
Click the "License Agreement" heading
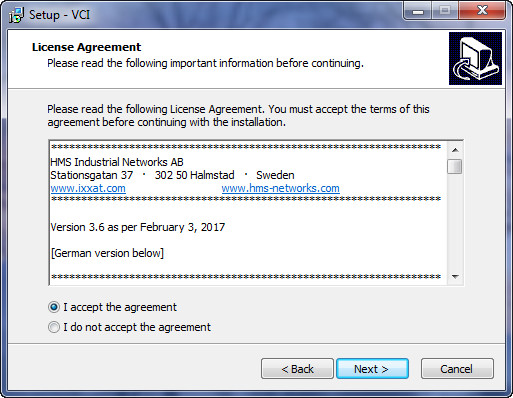pos(86,47)
